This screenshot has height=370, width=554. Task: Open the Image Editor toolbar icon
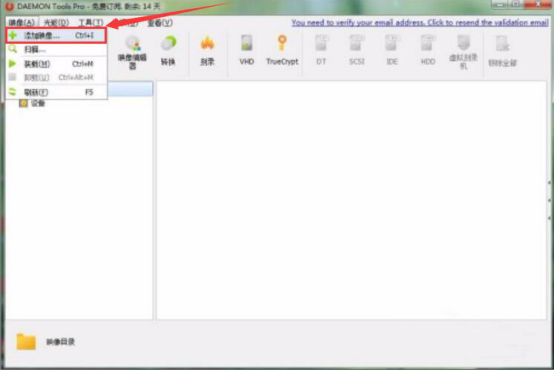(x=132, y=52)
